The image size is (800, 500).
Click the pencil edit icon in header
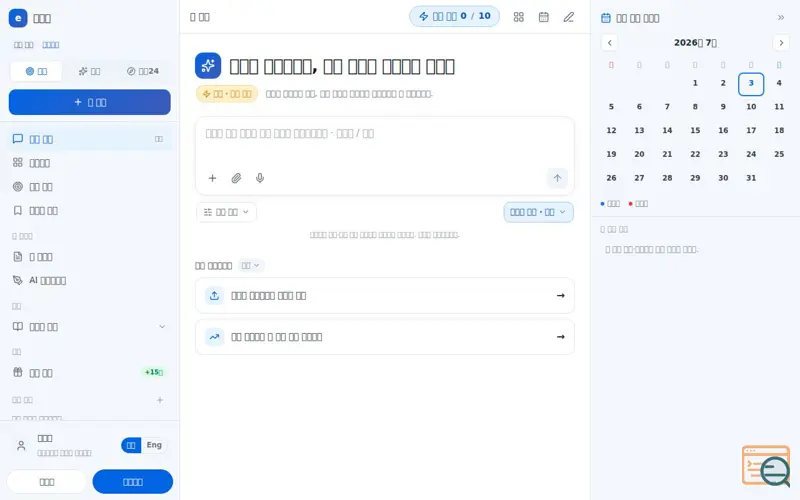568,17
